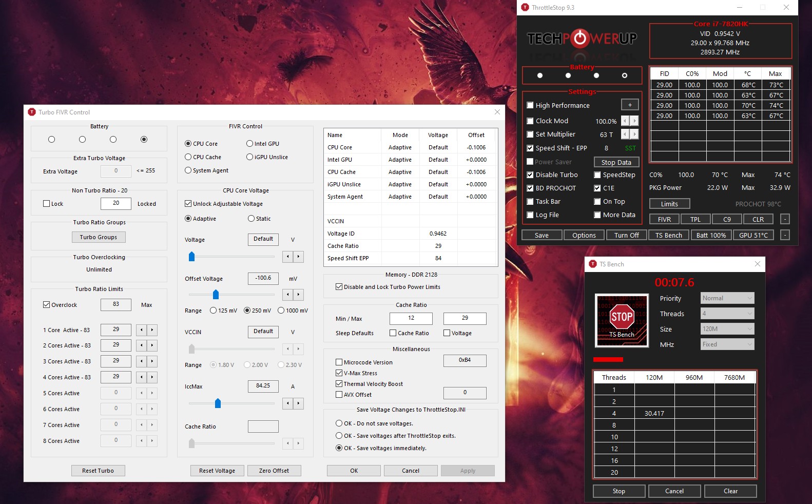This screenshot has height=504, width=812.
Task: Click the TechPowerUp logo
Action: (582, 38)
